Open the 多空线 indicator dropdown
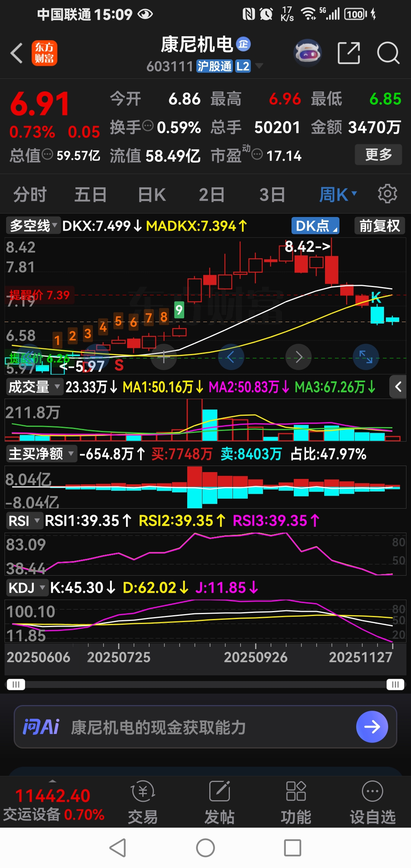Viewport: 411px width, 868px height. (33, 226)
